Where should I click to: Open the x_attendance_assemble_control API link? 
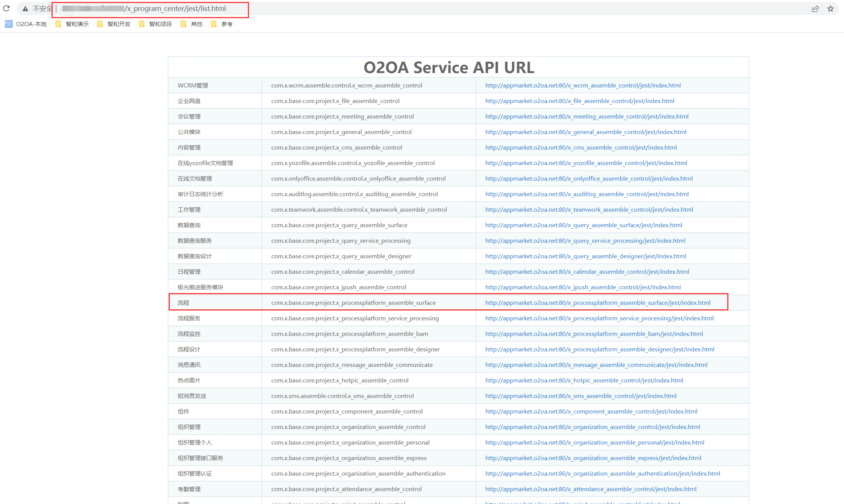(x=591, y=489)
